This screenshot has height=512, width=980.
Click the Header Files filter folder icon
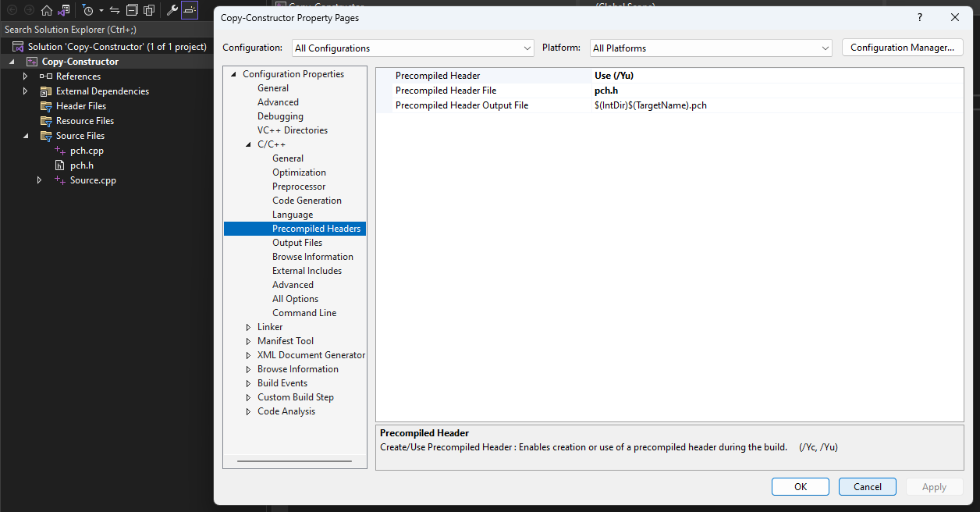46,106
